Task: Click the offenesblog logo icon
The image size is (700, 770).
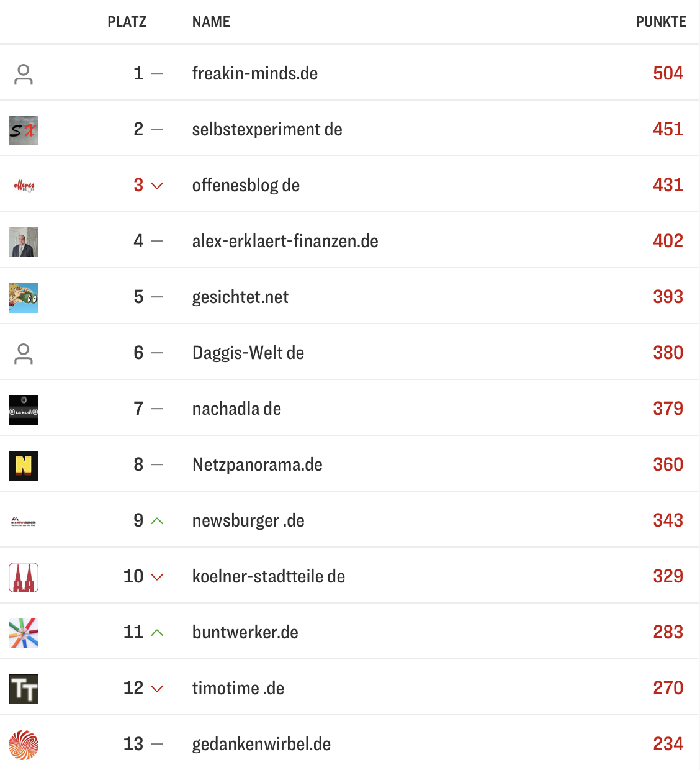Action: tap(24, 186)
